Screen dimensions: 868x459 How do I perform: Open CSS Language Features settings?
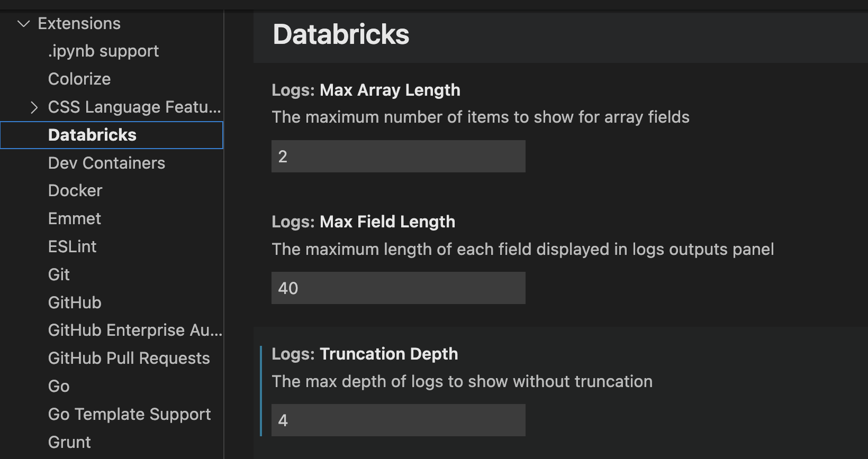tap(134, 107)
